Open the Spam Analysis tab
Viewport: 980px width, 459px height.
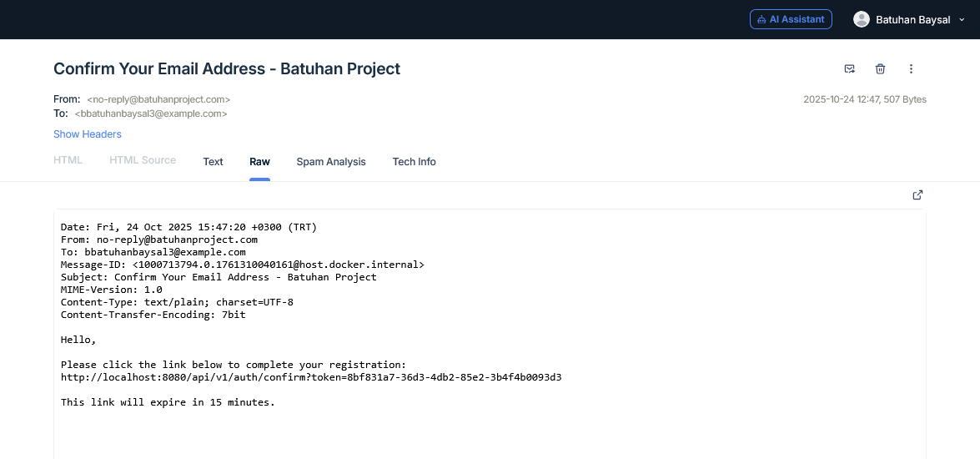330,162
